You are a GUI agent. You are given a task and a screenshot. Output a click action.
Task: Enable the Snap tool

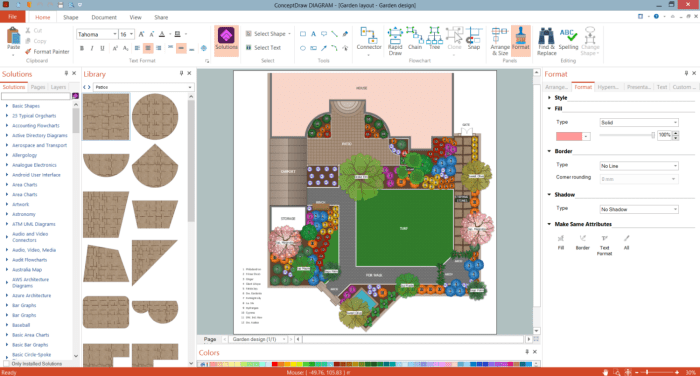(474, 39)
